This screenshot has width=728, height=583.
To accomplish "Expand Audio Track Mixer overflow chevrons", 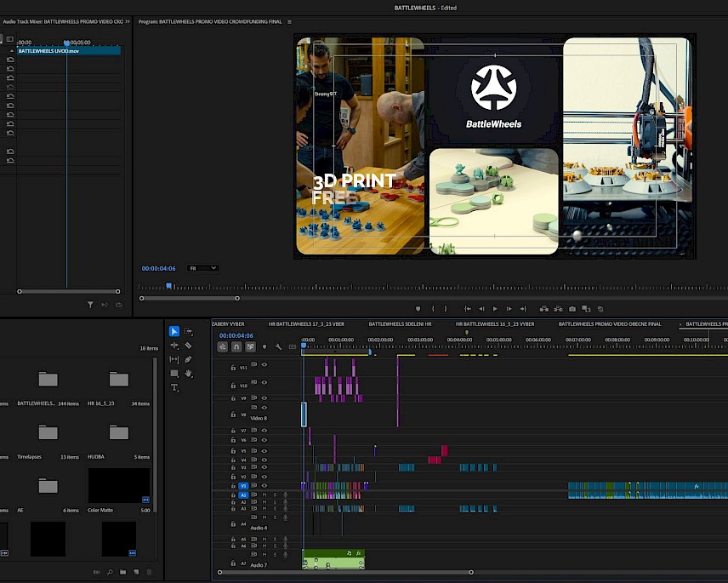I will 128,21.
